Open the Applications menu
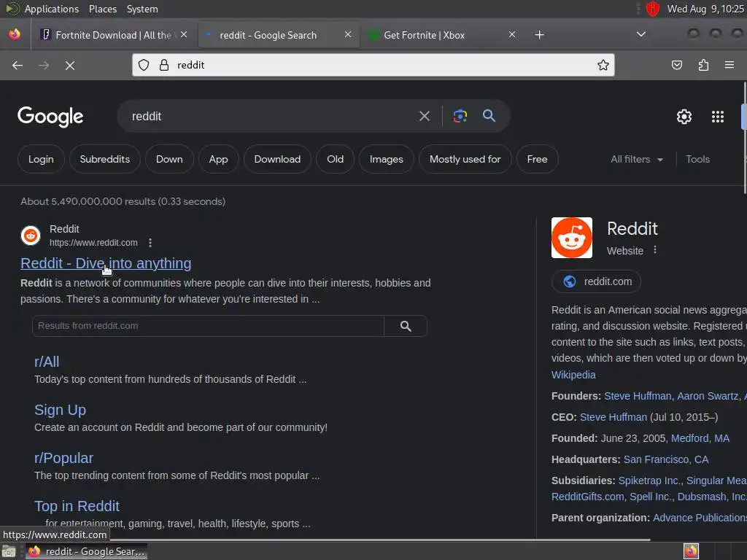 tap(52, 9)
